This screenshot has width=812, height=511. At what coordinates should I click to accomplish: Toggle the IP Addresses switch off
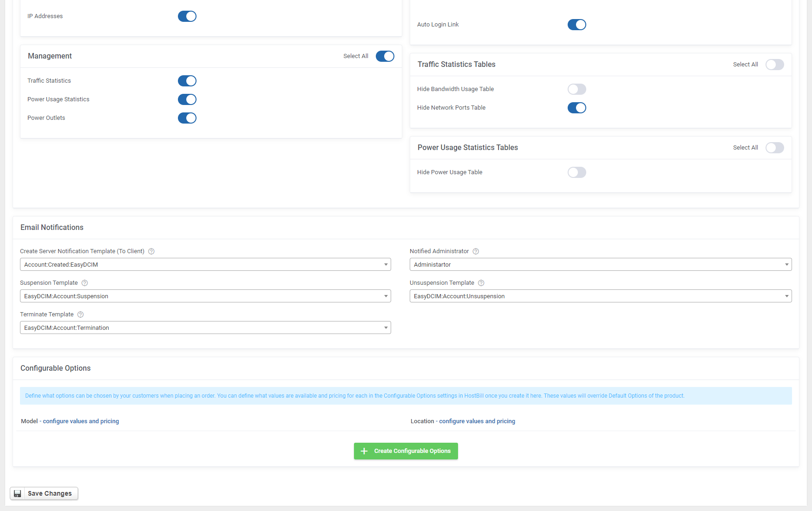[x=187, y=16]
